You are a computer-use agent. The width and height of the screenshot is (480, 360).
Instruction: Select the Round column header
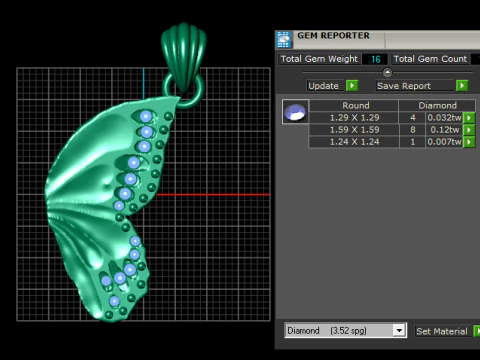354,105
